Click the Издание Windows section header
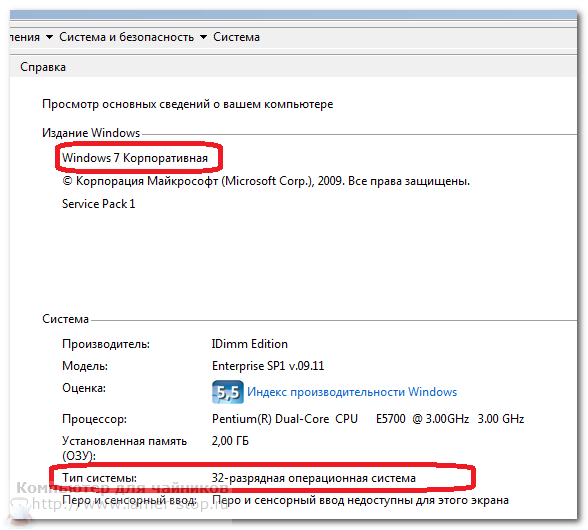Screen dimensions: 588x530 click(x=91, y=133)
